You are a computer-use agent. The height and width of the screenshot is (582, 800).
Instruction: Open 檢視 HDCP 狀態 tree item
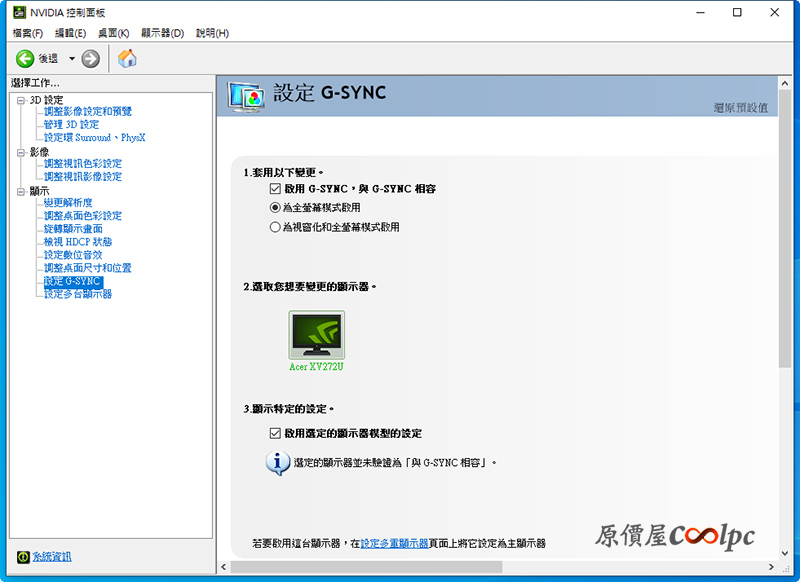[78, 242]
